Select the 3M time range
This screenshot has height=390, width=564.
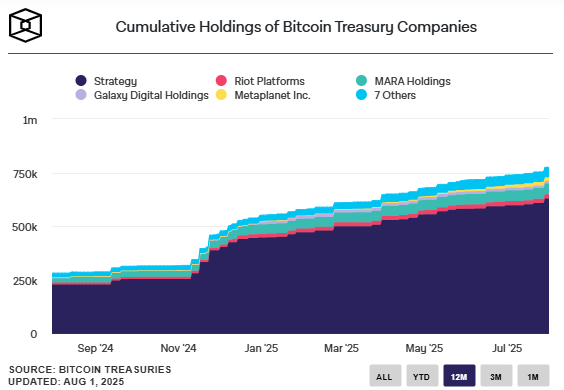tap(496, 376)
